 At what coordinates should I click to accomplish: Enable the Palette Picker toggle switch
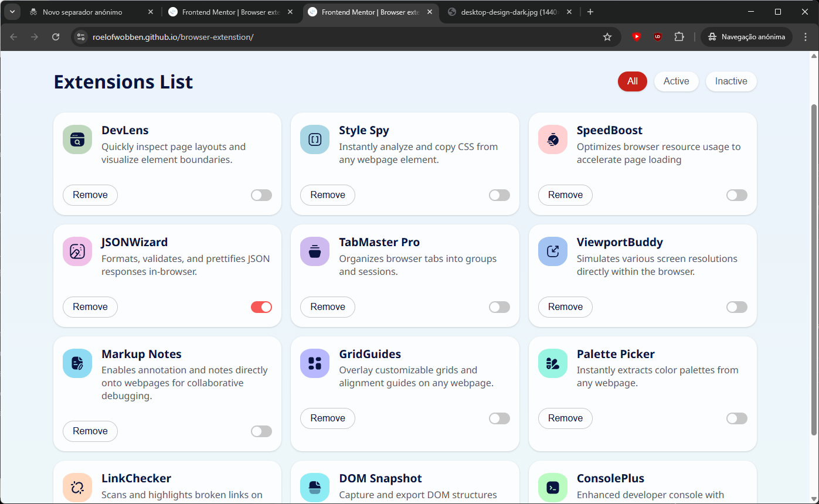pyautogui.click(x=737, y=418)
